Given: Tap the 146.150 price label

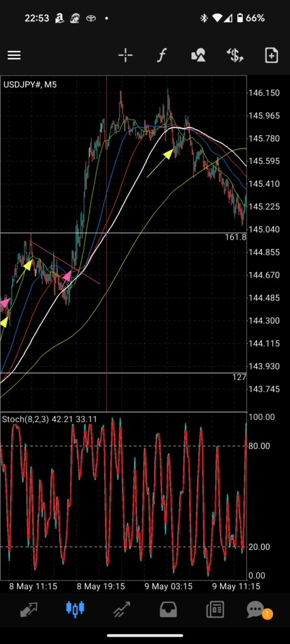Looking at the screenshot, I should [264, 93].
